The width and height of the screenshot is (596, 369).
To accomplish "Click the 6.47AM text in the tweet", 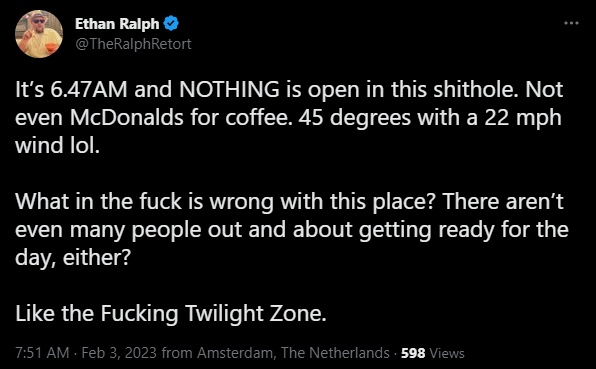I will 89,90.
